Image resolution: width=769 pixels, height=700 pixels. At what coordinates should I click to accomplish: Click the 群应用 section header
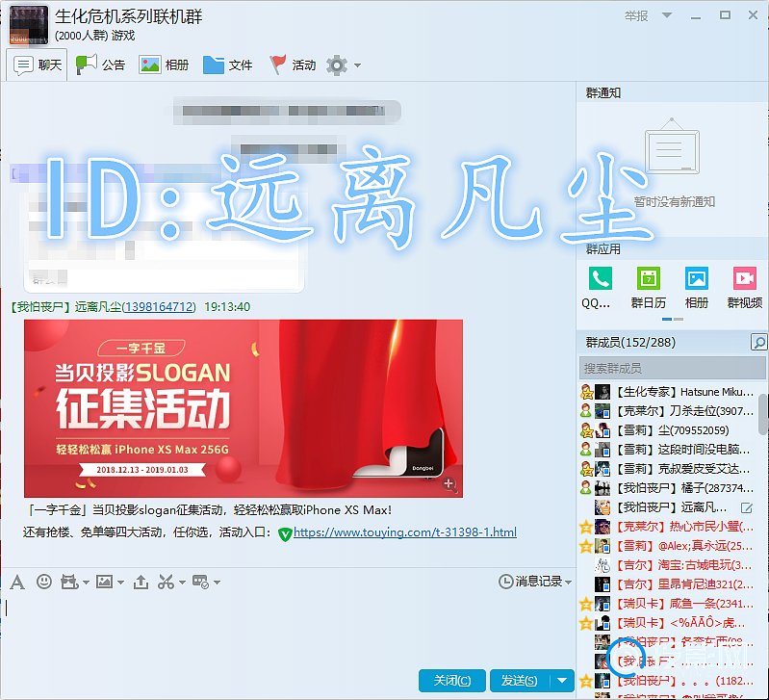602,249
